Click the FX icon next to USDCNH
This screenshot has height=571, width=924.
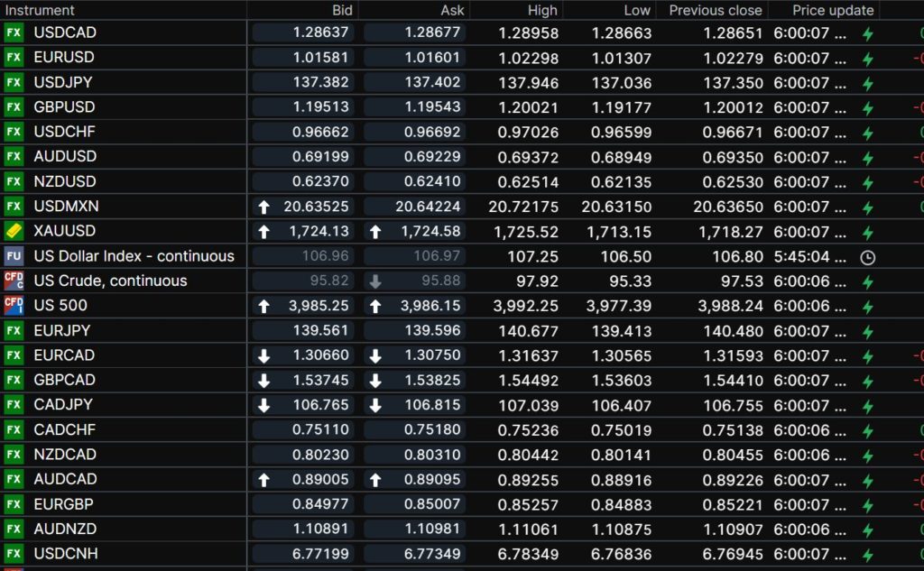click(14, 554)
